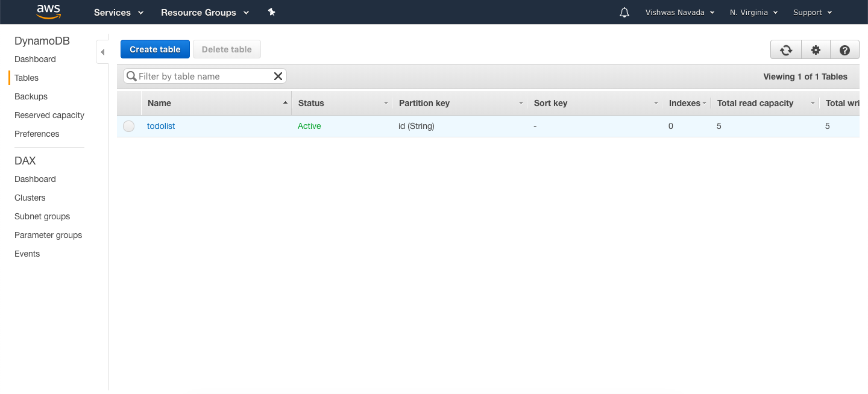Open Parameter groups page
The image size is (868, 394).
coord(48,235)
